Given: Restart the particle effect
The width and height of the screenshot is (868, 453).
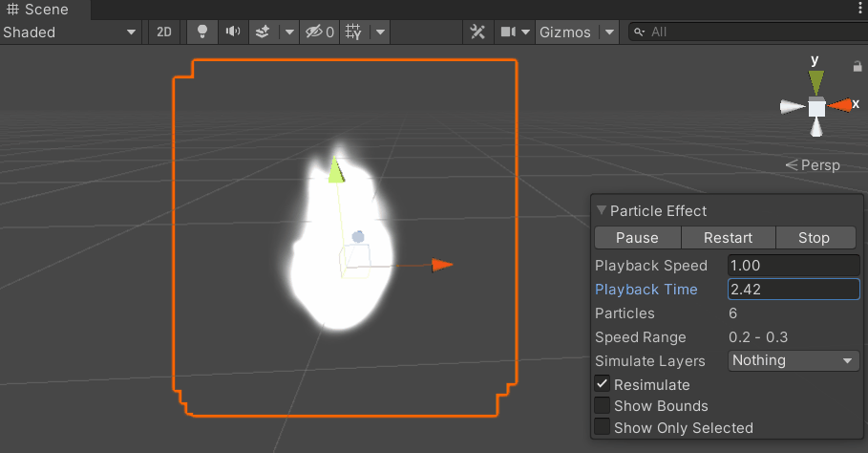Looking at the screenshot, I should click(x=728, y=238).
